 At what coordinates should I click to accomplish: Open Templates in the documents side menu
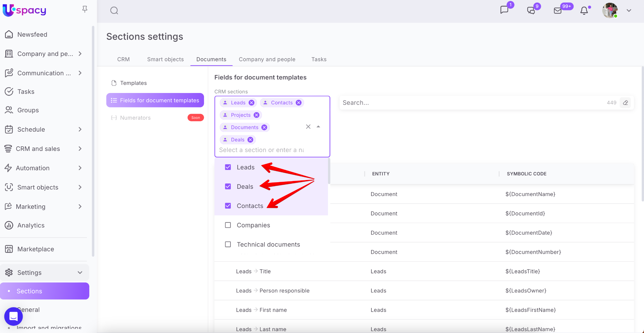[133, 83]
